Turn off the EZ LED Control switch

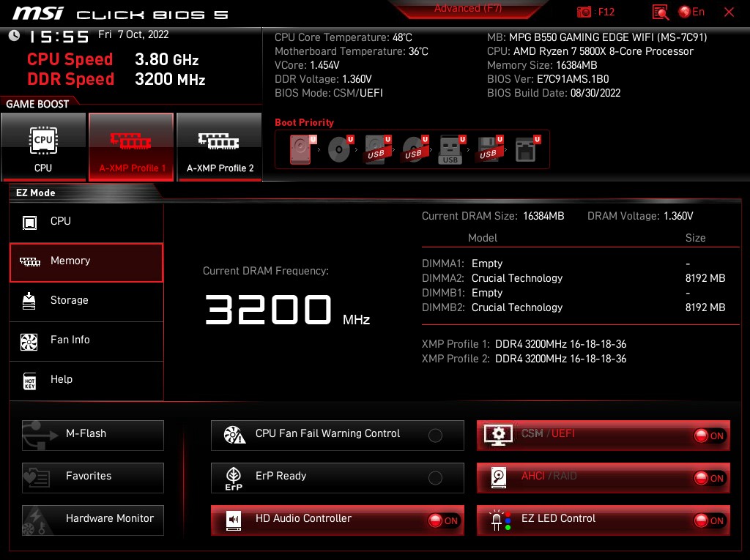pyautogui.click(x=710, y=520)
